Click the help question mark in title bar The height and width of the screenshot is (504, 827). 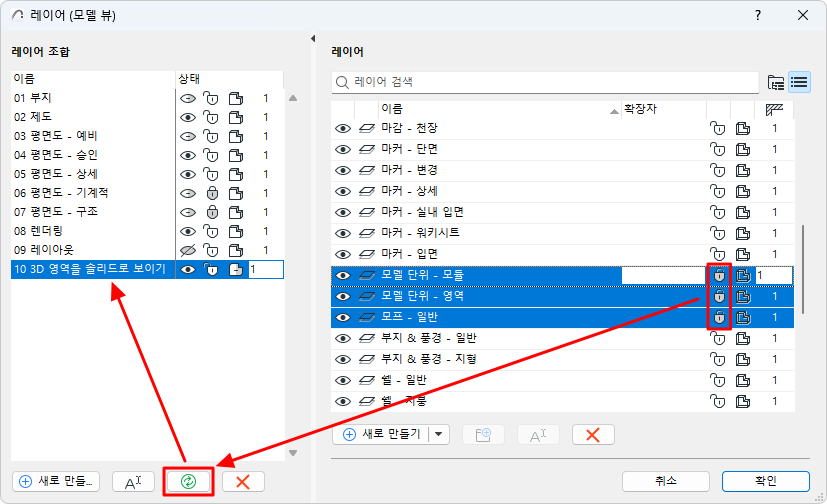pyautogui.click(x=758, y=15)
